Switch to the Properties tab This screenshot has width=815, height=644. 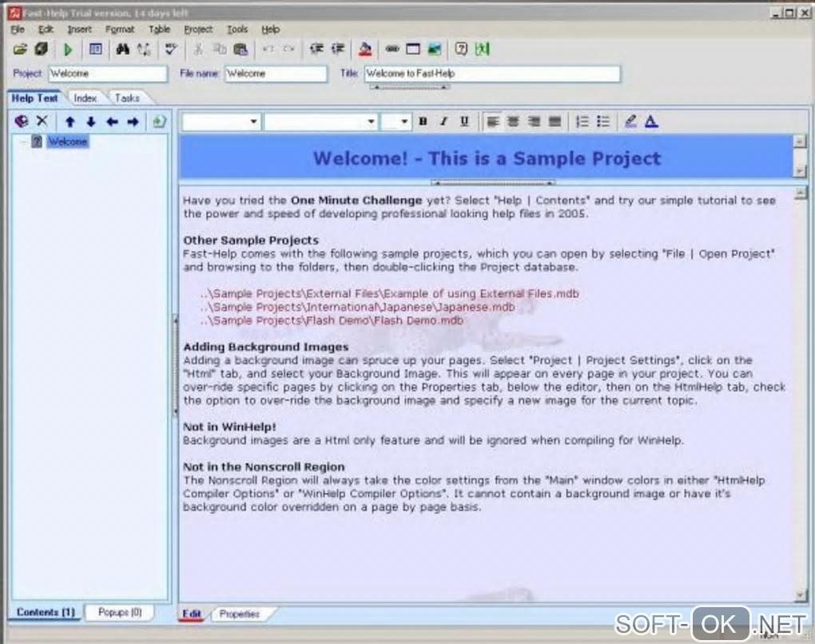tap(239, 614)
